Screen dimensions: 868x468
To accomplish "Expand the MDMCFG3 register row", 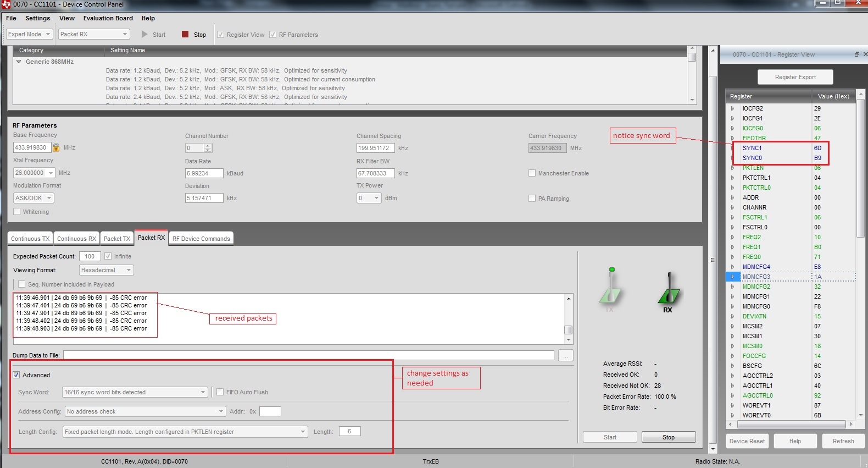I will 732,277.
